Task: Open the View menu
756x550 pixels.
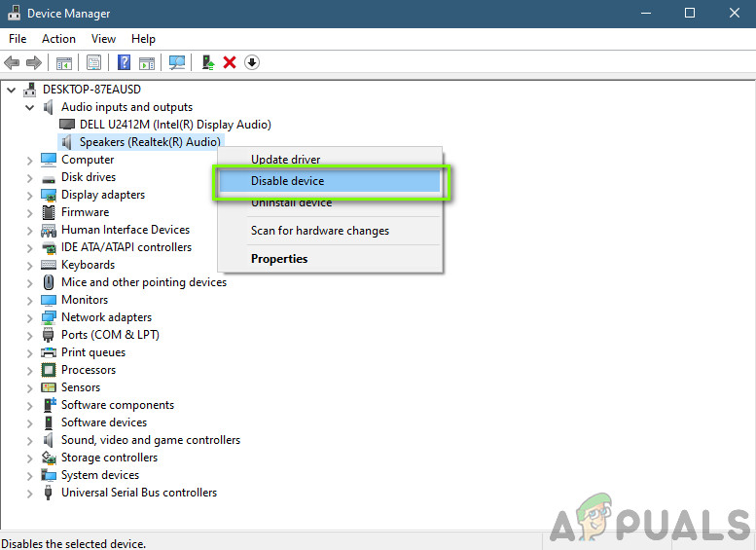Action: coord(104,39)
